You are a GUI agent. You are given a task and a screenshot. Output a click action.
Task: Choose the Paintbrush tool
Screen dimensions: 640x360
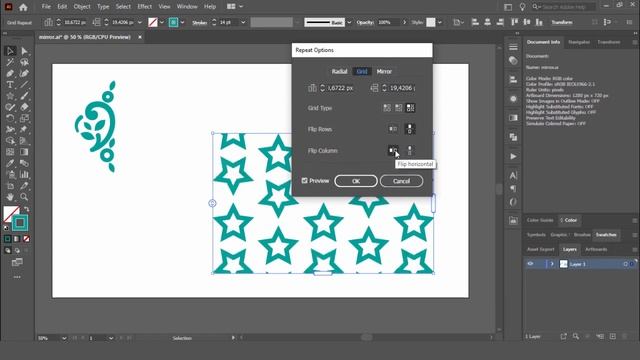(x=24, y=96)
